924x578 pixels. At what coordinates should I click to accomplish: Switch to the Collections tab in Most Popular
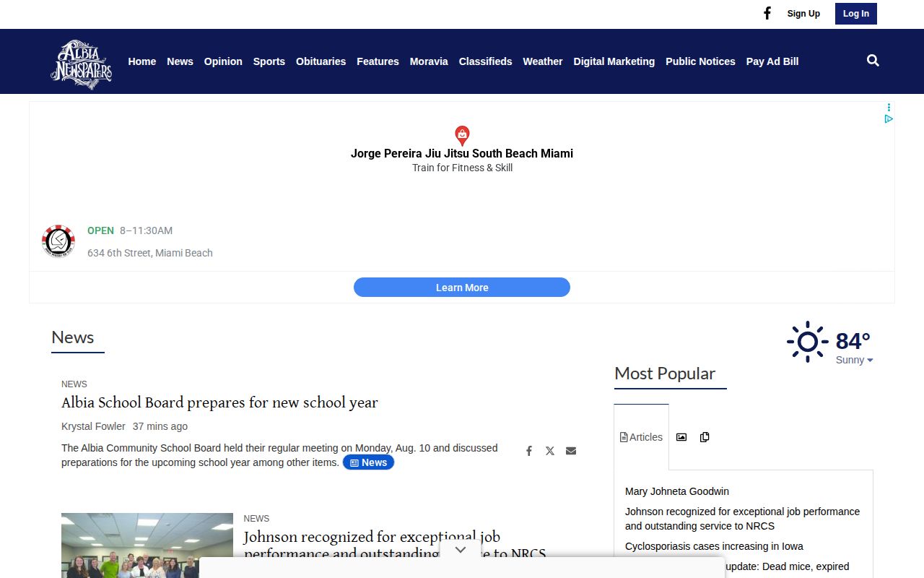point(705,437)
